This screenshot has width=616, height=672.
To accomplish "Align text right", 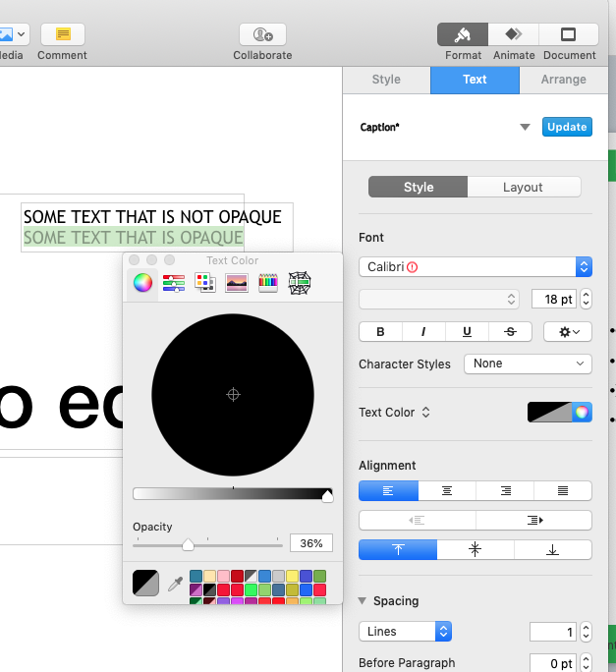I will click(x=505, y=490).
